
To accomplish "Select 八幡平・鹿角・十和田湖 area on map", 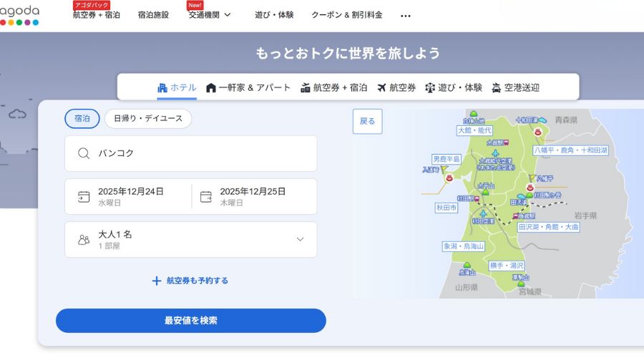I will 570,150.
